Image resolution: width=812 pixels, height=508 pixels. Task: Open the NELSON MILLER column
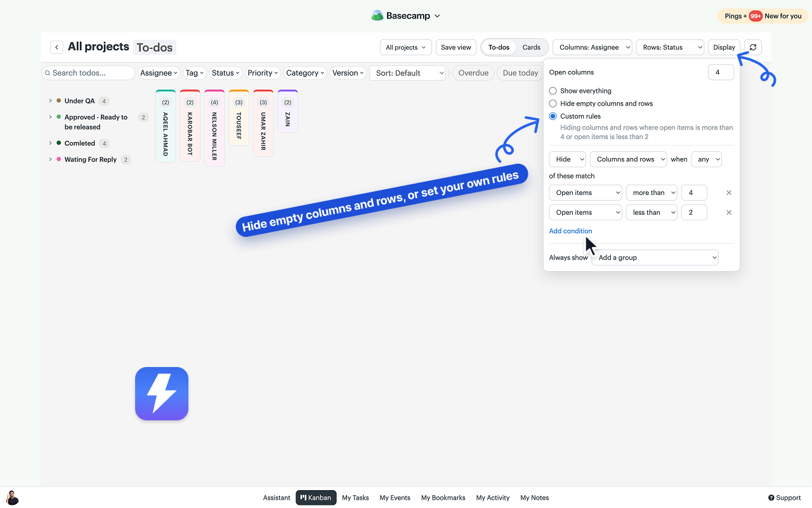coord(214,128)
